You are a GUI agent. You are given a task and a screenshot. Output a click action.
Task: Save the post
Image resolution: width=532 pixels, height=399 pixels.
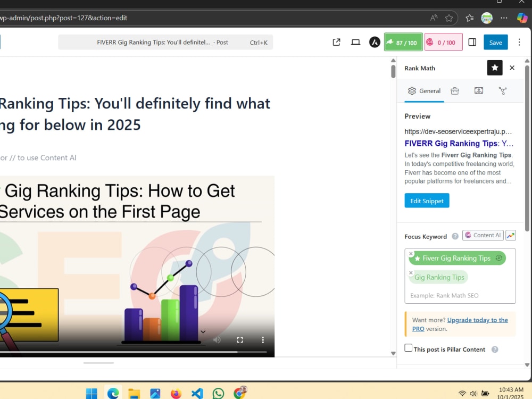point(495,43)
